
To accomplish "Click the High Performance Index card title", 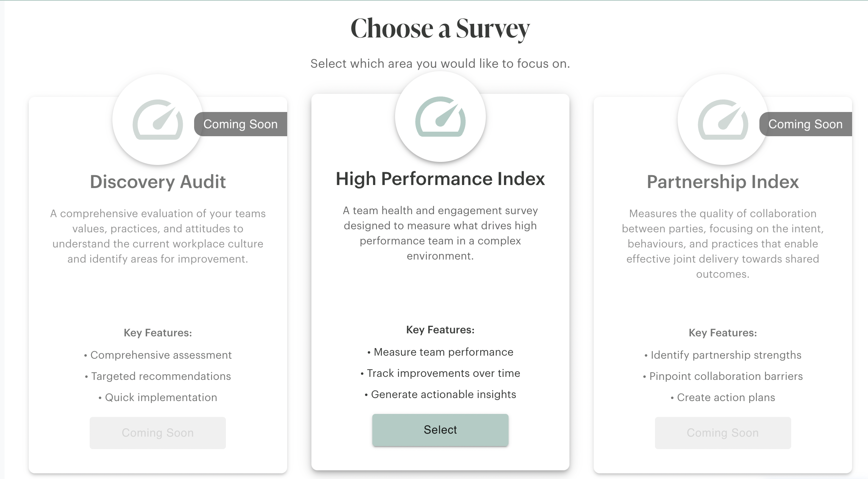I will point(440,179).
